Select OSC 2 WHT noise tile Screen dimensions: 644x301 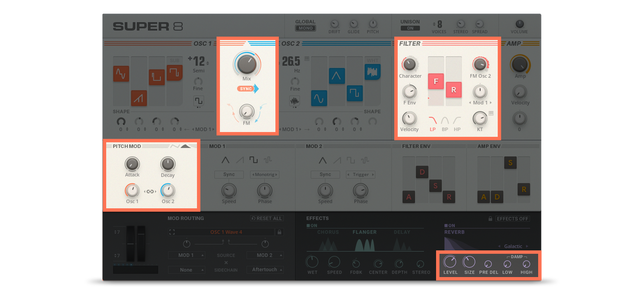click(x=373, y=72)
